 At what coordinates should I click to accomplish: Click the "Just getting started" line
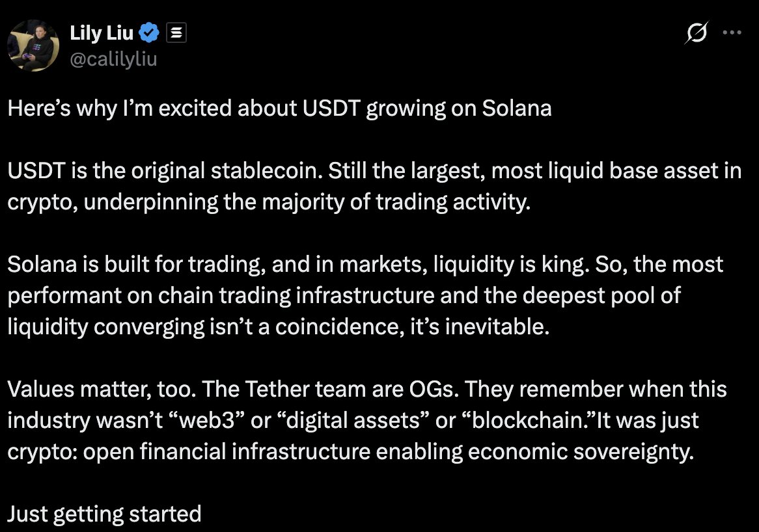coord(104,514)
